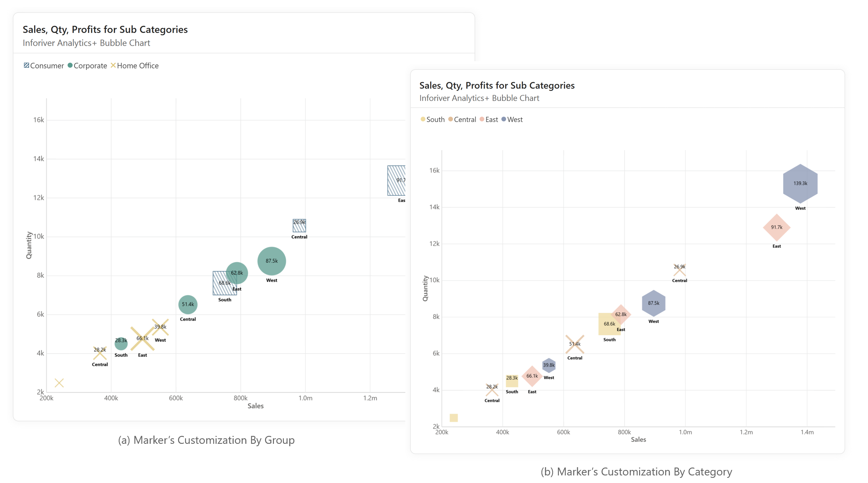Click the 26.9k Central hatched square
868x483 pixels.
299,226
